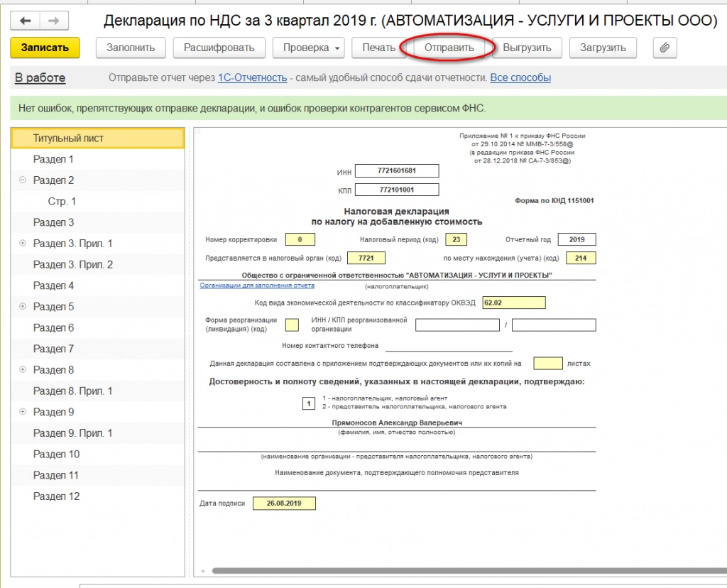Click the ИНН field 7721601681

tap(397, 170)
